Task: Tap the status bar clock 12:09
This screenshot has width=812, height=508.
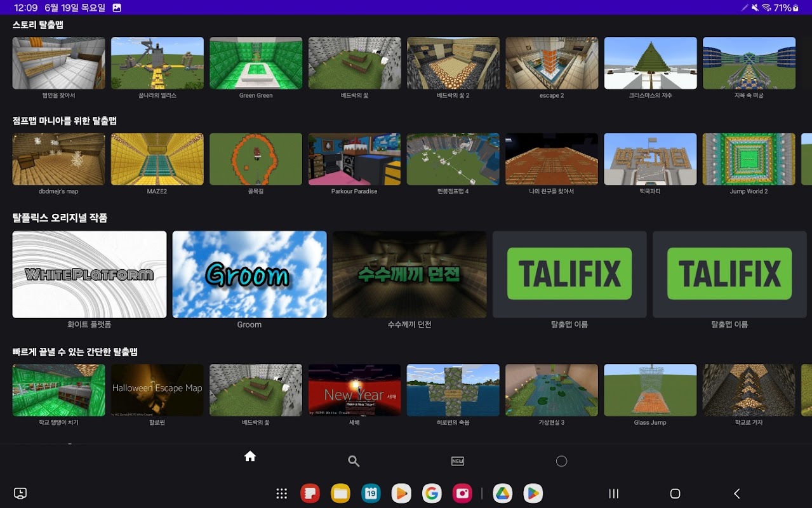Action: point(26,8)
